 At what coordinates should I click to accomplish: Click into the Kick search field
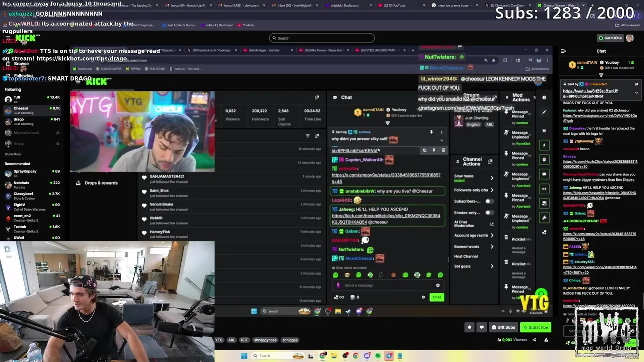click(x=322, y=38)
